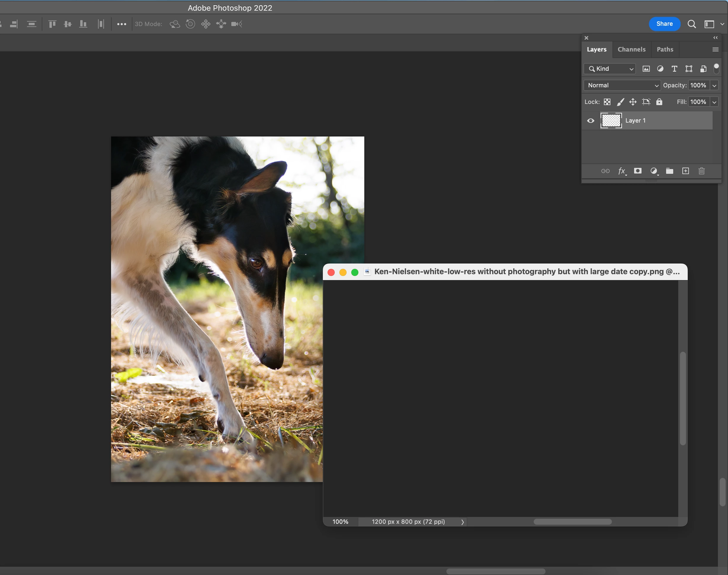Click the more options ellipsis button
This screenshot has width=728, height=575.
(121, 24)
